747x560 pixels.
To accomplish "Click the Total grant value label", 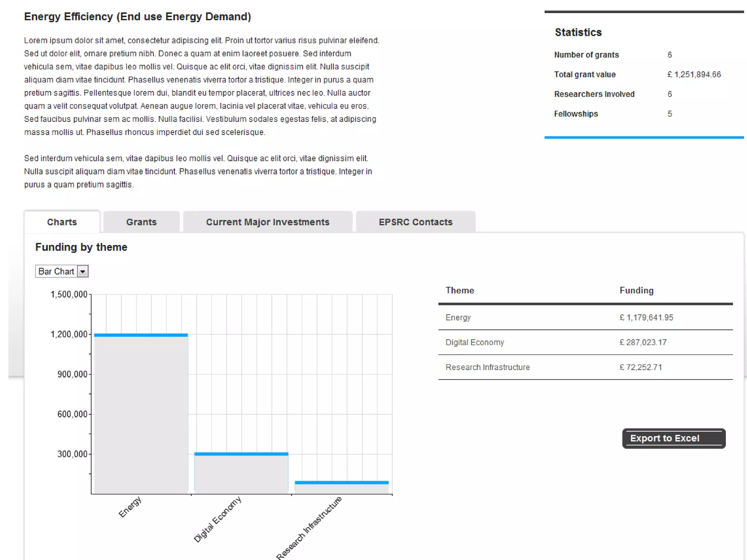I will 585,74.
